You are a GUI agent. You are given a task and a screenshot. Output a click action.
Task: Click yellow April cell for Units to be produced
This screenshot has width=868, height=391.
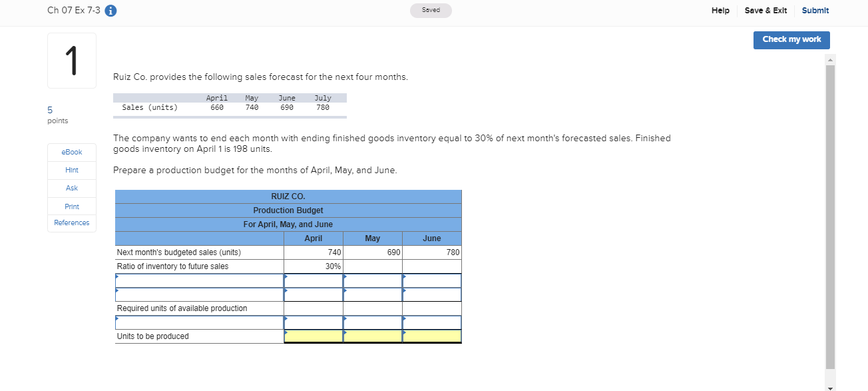tap(314, 336)
